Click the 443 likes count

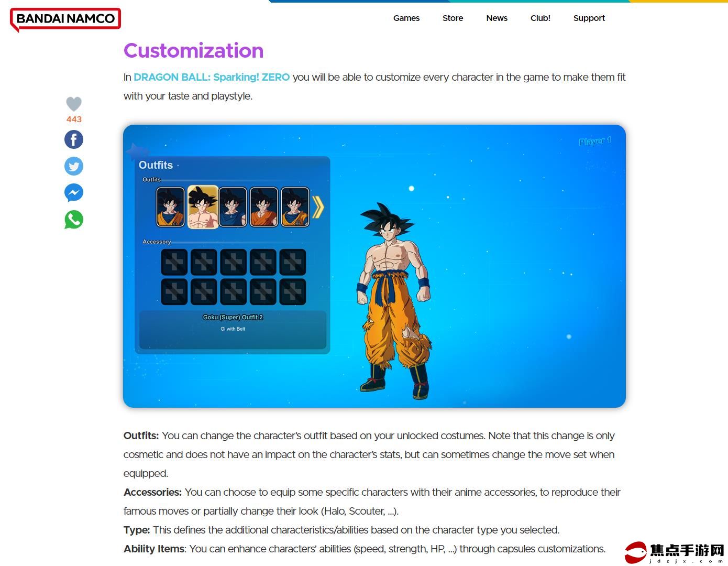click(x=74, y=119)
